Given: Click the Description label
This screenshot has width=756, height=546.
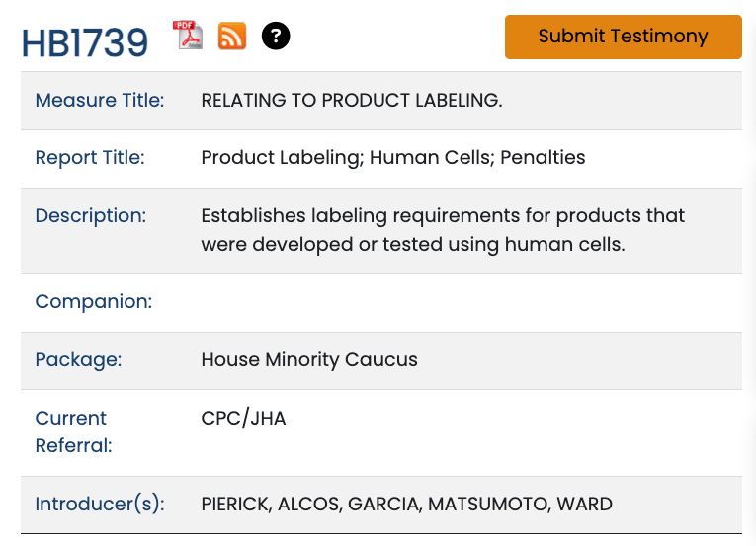Looking at the screenshot, I should coord(91,215).
